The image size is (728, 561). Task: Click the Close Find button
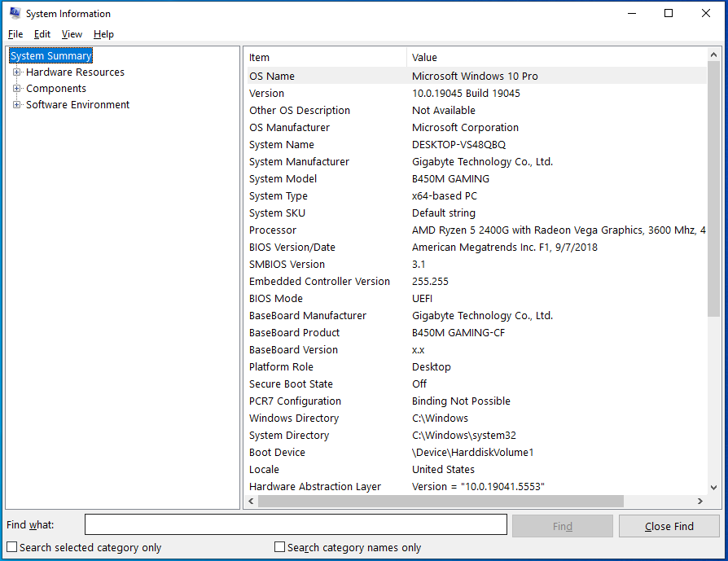pyautogui.click(x=669, y=526)
